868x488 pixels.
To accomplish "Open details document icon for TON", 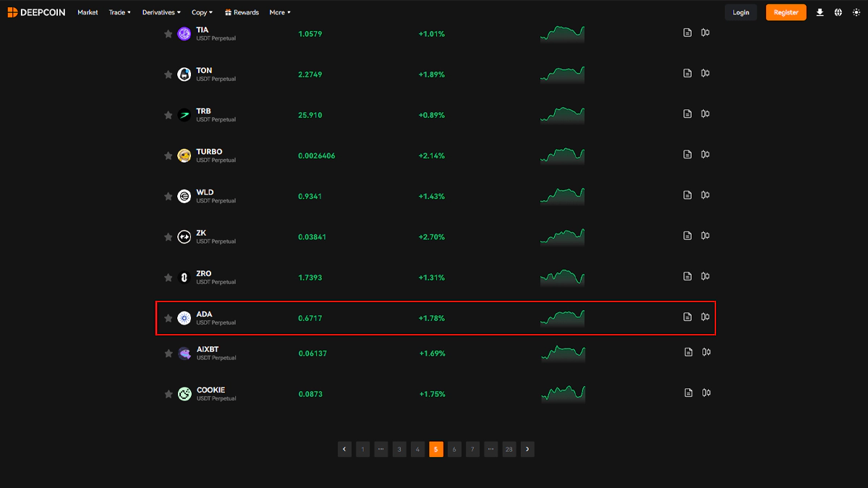I will point(687,73).
